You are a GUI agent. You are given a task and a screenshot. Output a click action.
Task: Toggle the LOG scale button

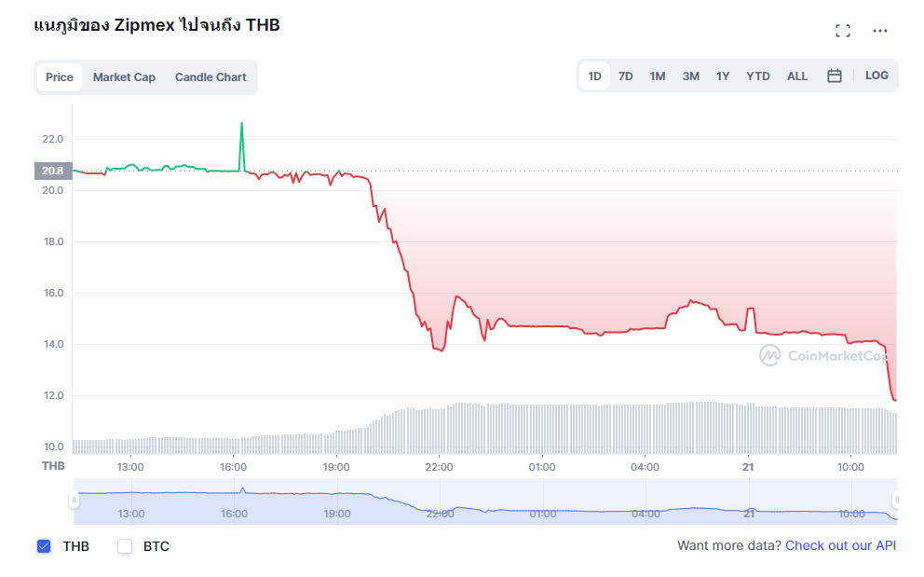(x=876, y=76)
